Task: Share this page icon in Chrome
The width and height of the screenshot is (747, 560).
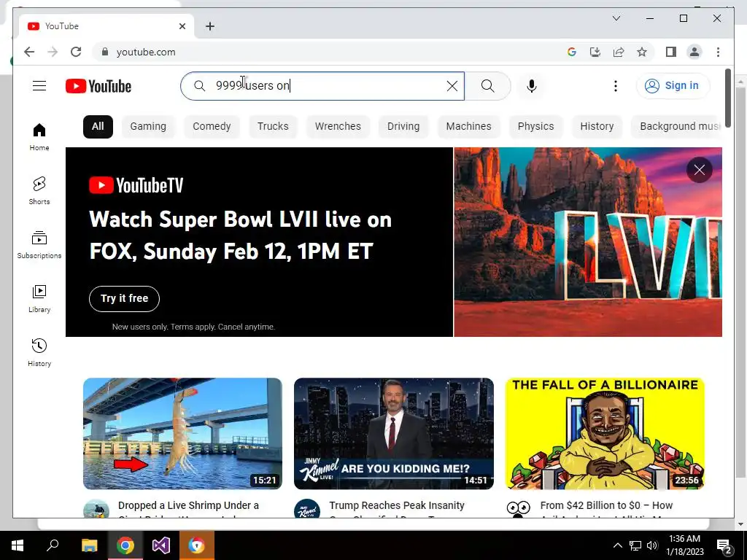Action: [x=619, y=52]
